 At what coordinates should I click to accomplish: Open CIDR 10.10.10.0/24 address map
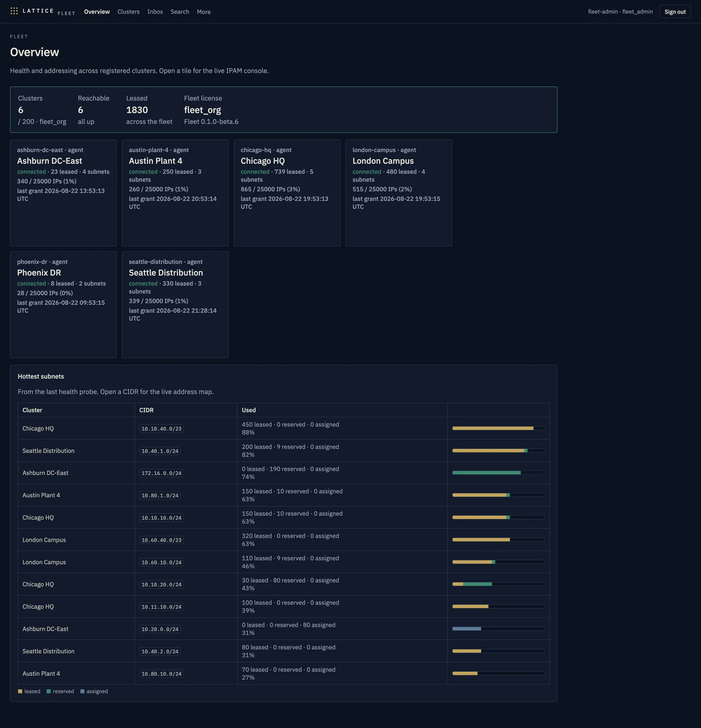click(x=161, y=518)
